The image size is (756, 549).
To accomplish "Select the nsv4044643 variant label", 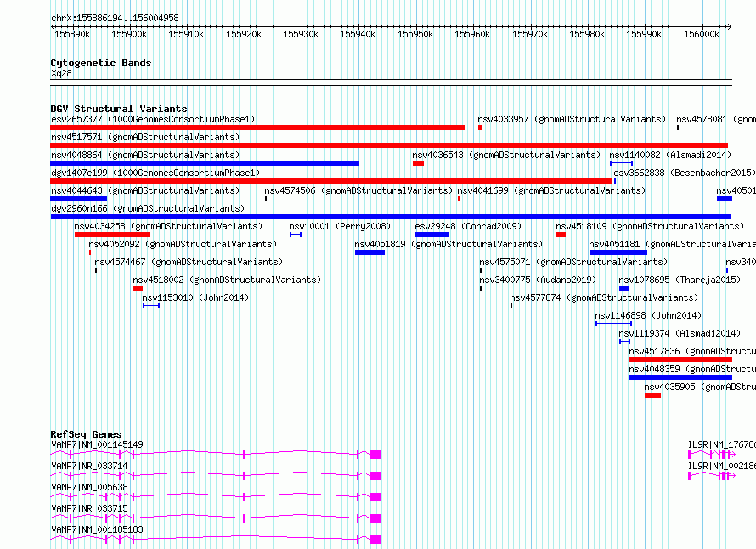I will click(x=145, y=190).
